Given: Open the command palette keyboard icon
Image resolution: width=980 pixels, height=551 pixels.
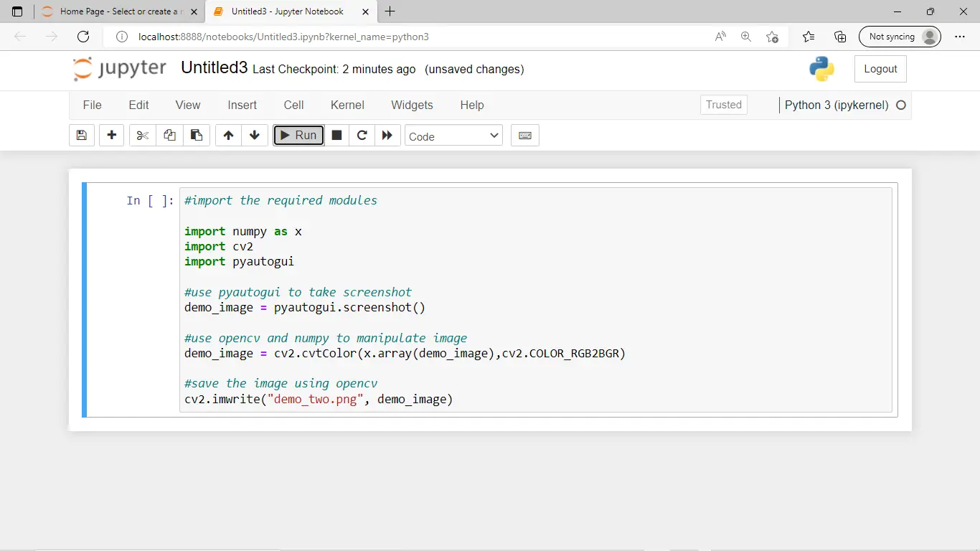Looking at the screenshot, I should click(524, 135).
